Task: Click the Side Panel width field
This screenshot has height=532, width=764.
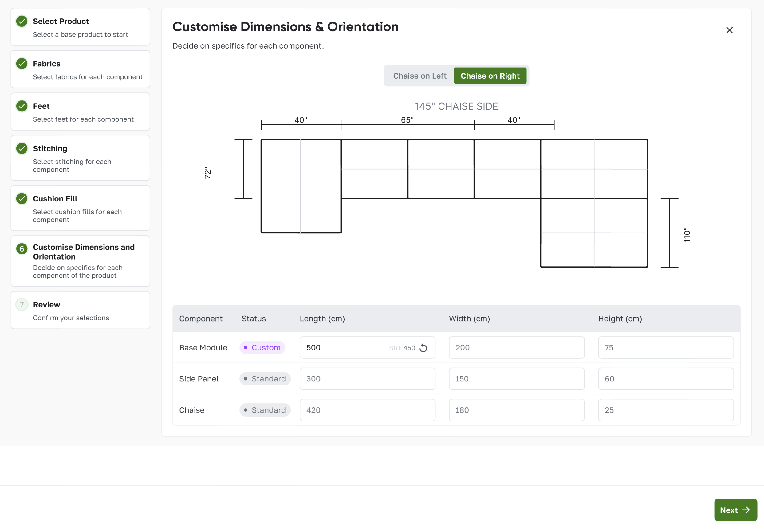Action: [x=516, y=379]
